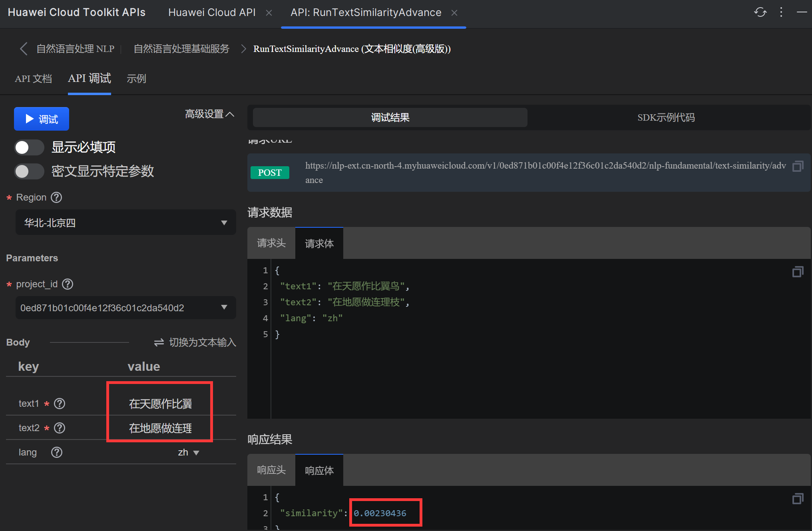Click the blue 调试 run button

pos(42,119)
